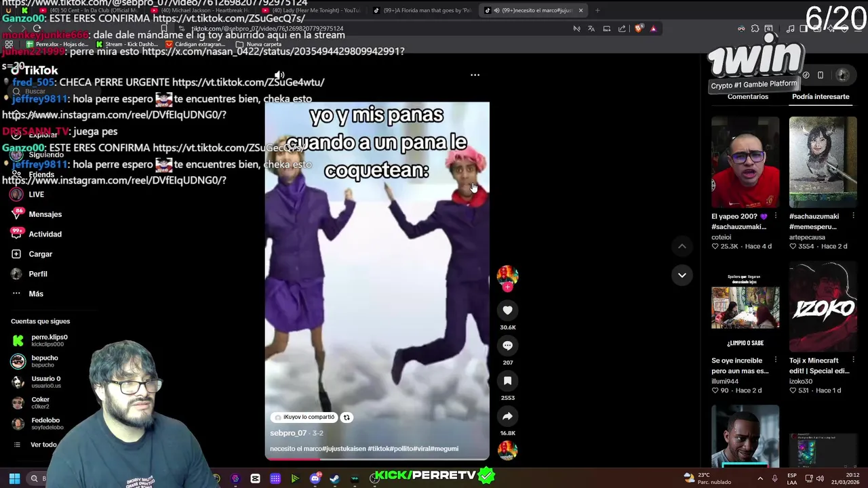Open followed account Fedelobo
Viewport: 868px width, 488px height.
click(x=37, y=424)
